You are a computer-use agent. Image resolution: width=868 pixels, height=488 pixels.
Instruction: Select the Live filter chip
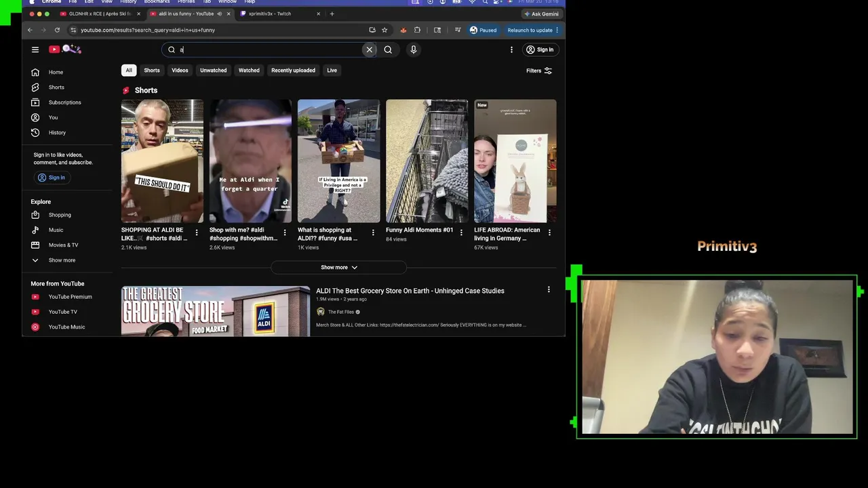coord(332,70)
